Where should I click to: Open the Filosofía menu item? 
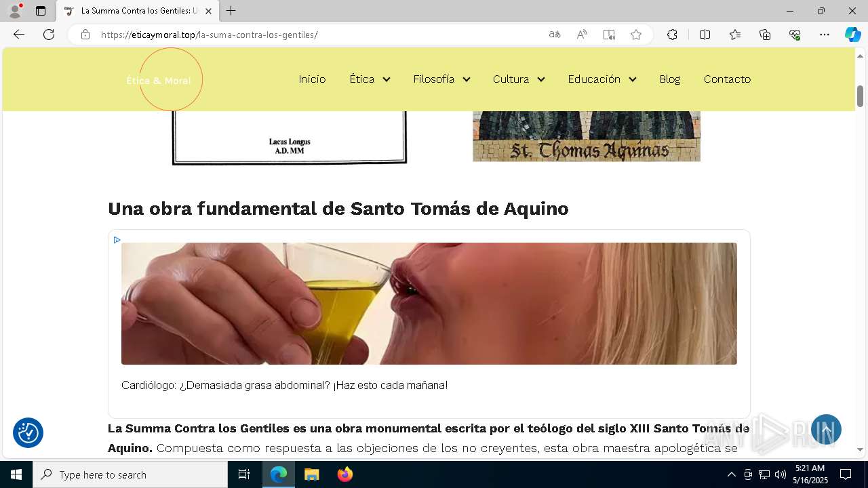(433, 79)
